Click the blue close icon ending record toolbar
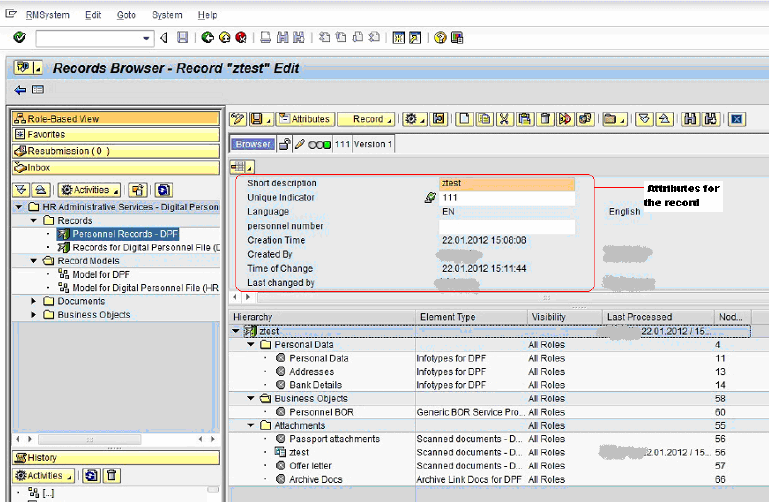Screen dimensions: 769x502 [x=738, y=119]
